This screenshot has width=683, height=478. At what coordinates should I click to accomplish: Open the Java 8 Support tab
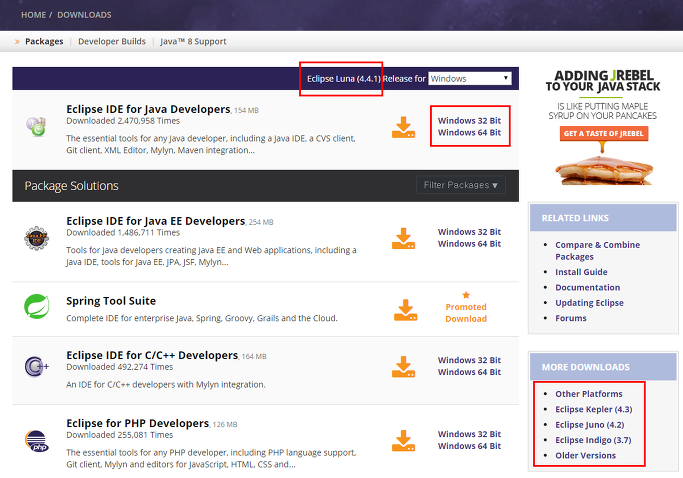coord(193,41)
